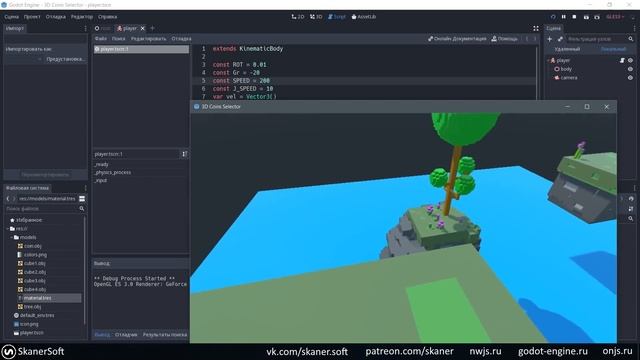Open the Import dock options menu
The height and width of the screenshot is (360, 640).
pyautogui.click(x=85, y=28)
